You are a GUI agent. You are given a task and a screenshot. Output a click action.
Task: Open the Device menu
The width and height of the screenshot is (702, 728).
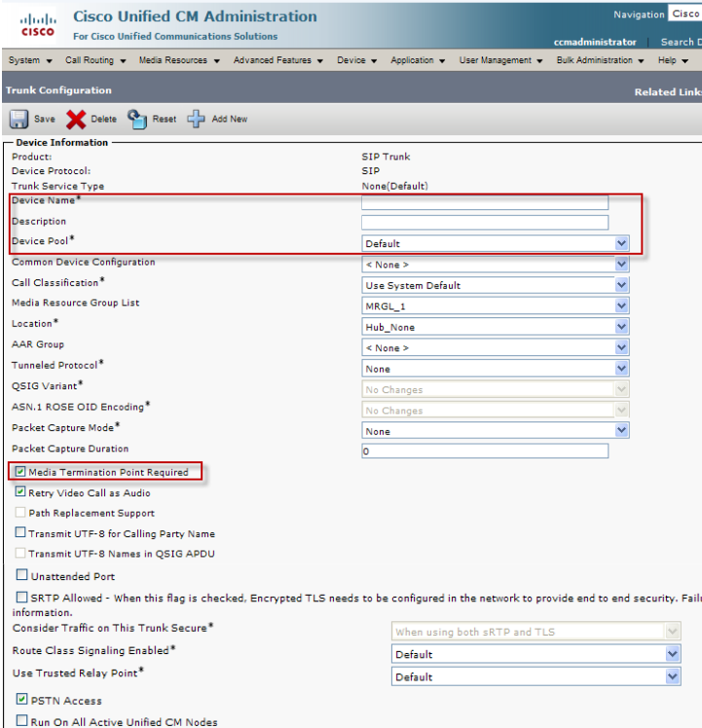(356, 60)
